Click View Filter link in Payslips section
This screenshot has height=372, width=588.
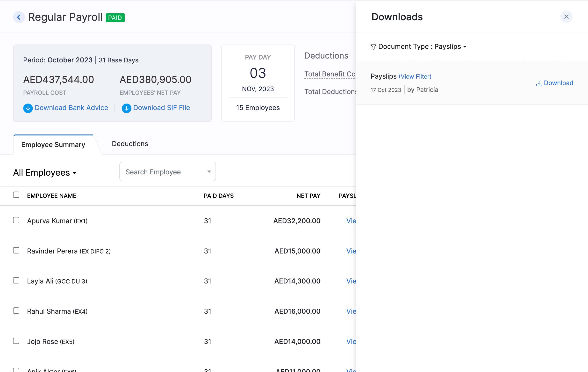pyautogui.click(x=414, y=76)
